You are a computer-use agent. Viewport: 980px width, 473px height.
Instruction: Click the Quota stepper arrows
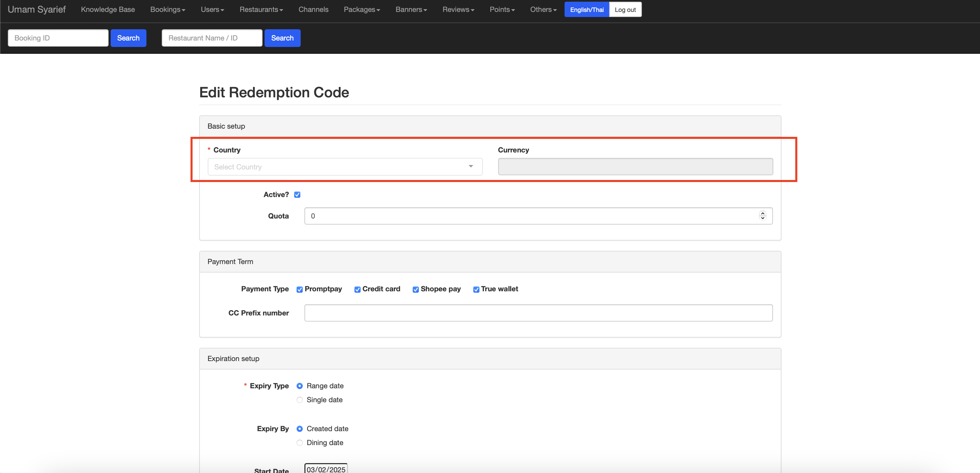(762, 216)
